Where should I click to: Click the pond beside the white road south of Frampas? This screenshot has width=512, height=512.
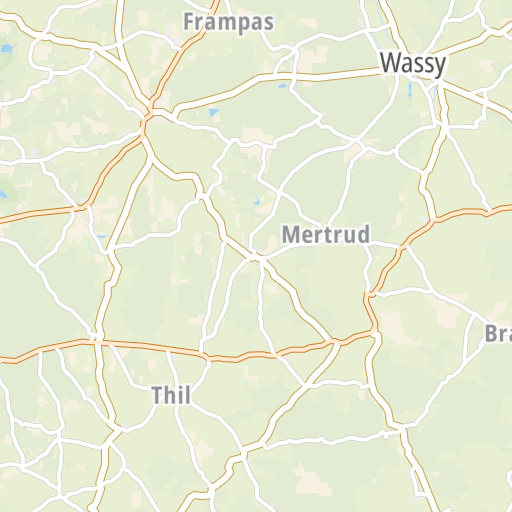(x=214, y=112)
